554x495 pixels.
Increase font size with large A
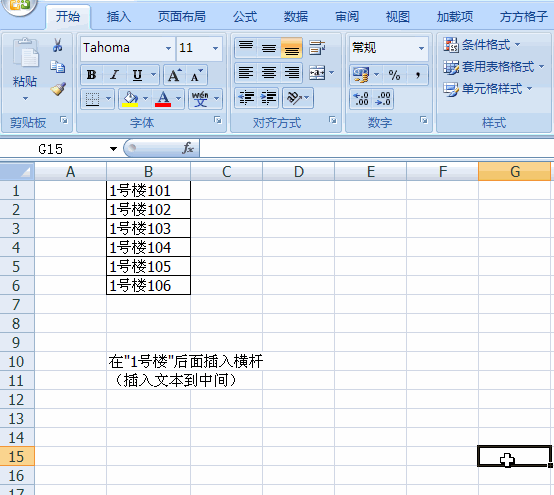175,75
